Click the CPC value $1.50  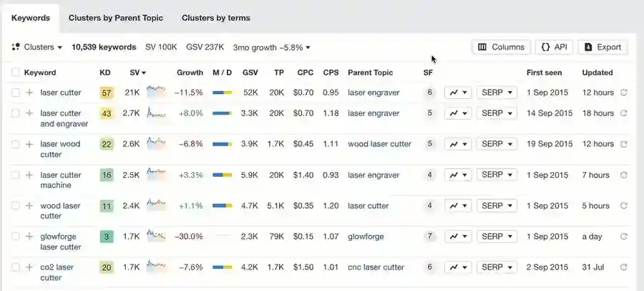pos(303,267)
